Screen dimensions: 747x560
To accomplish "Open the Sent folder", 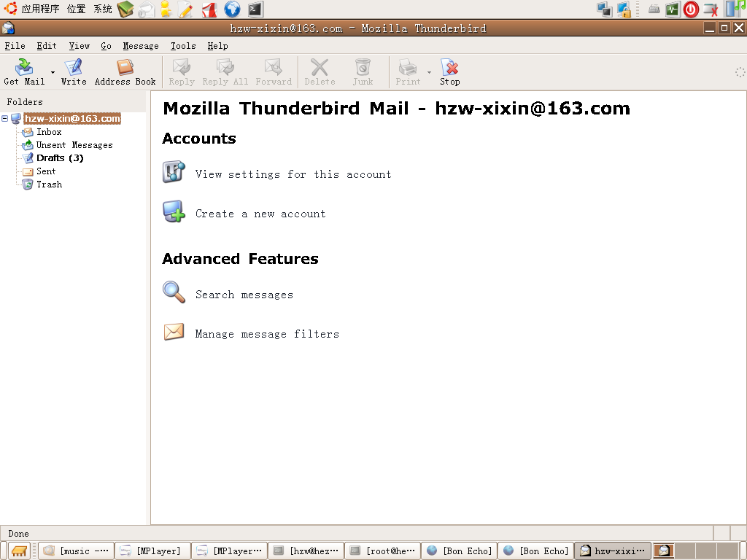I will pos(46,171).
